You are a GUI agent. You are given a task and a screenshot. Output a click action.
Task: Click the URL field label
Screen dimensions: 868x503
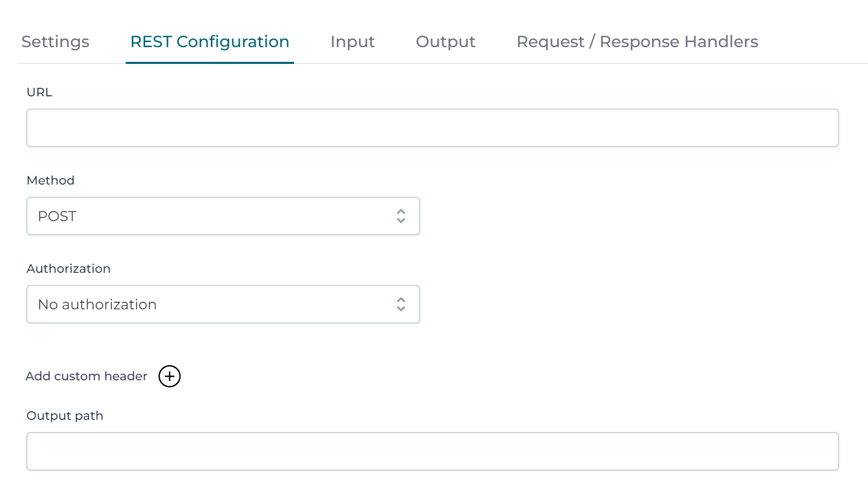(40, 92)
